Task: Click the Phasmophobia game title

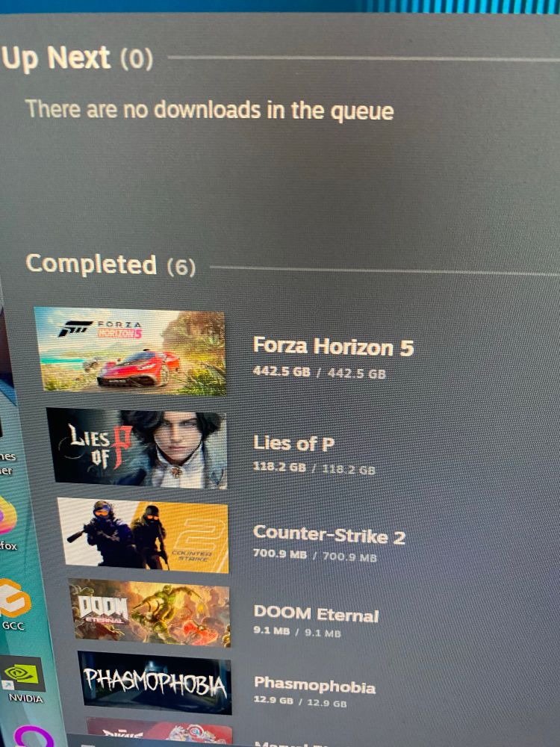Action: [315, 685]
